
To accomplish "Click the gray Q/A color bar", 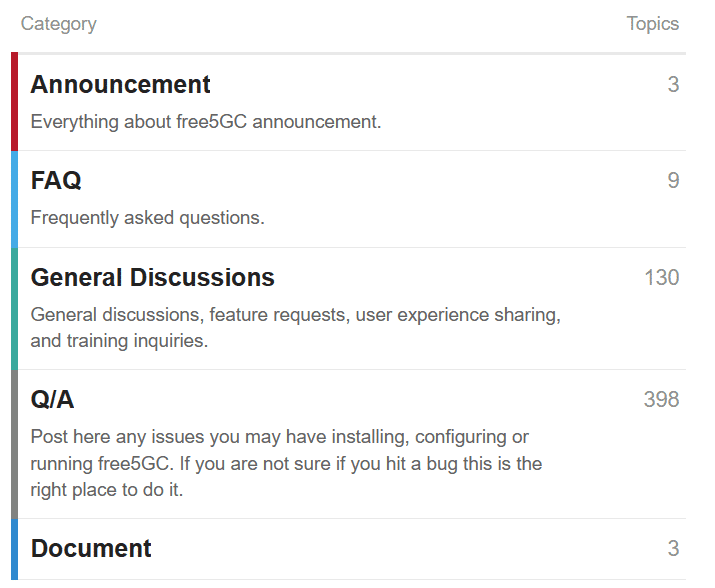I will 15,444.
